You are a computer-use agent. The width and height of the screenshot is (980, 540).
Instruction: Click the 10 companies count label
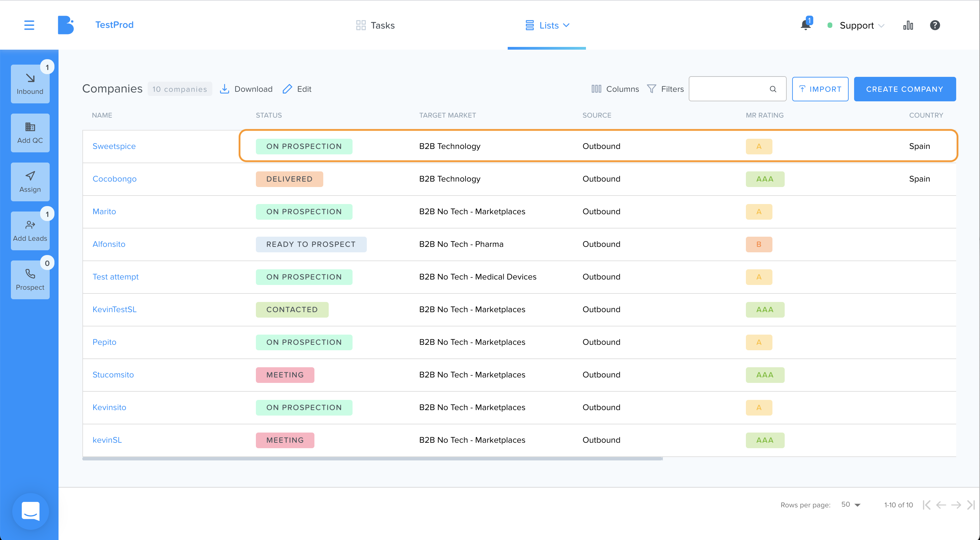(x=180, y=89)
